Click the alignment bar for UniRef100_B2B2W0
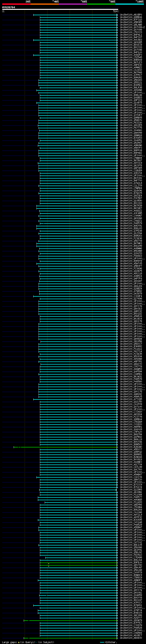 (x=66, y=447)
